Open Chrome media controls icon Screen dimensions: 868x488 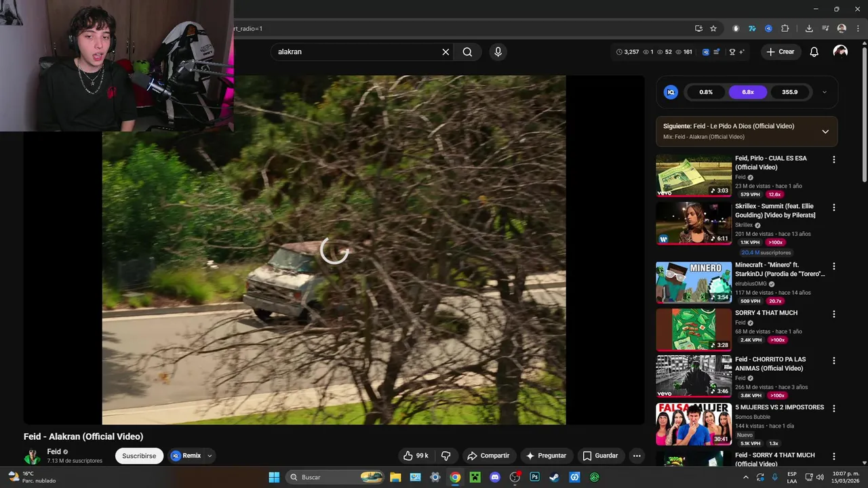[825, 28]
